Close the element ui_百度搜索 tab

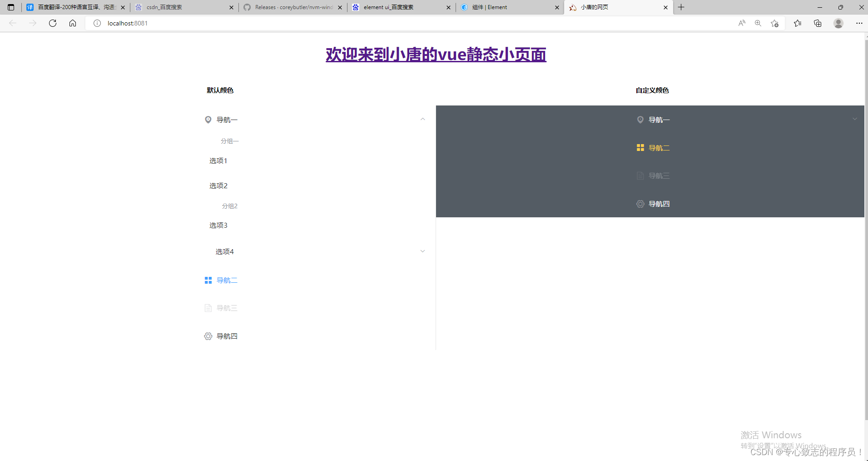449,7
